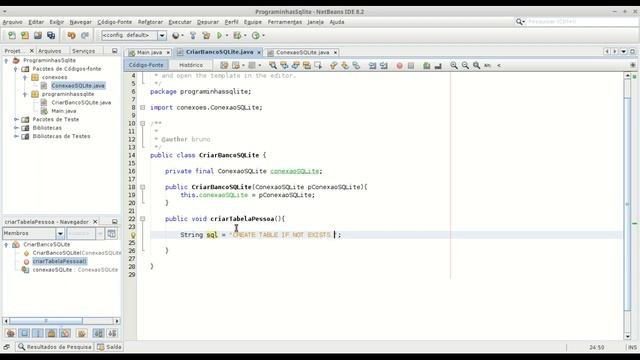
Task: Toggle Sort by Source in Navigator
Action: tap(112, 333)
